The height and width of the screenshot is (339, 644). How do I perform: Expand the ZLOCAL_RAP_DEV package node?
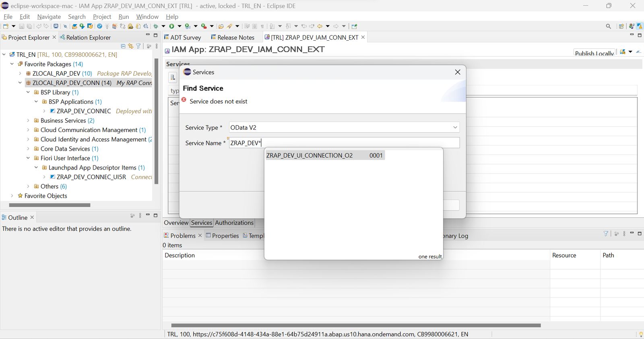pyautogui.click(x=20, y=74)
